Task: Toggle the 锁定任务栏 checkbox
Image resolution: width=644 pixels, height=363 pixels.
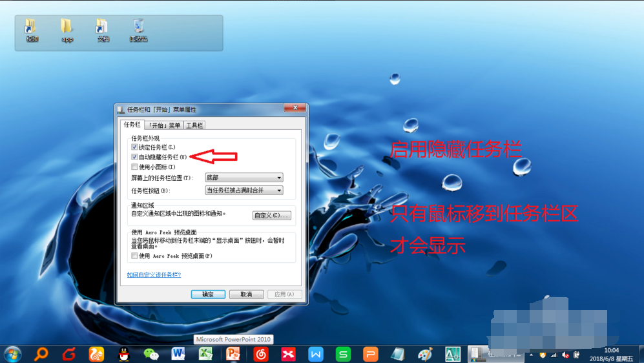Action: (134, 147)
